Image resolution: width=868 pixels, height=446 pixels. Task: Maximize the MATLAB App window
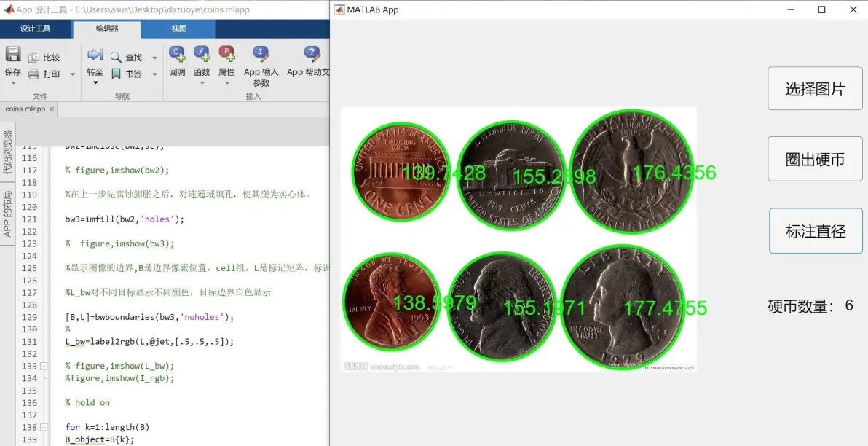(821, 9)
